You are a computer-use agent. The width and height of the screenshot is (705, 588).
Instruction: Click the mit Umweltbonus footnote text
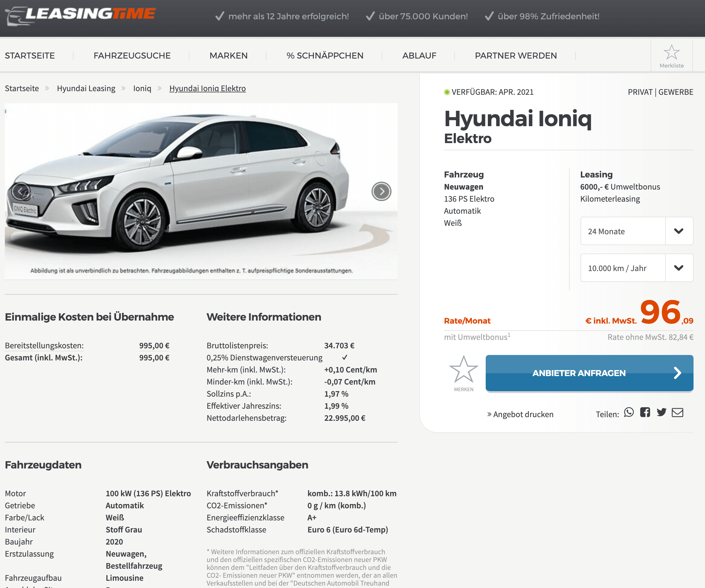click(477, 337)
